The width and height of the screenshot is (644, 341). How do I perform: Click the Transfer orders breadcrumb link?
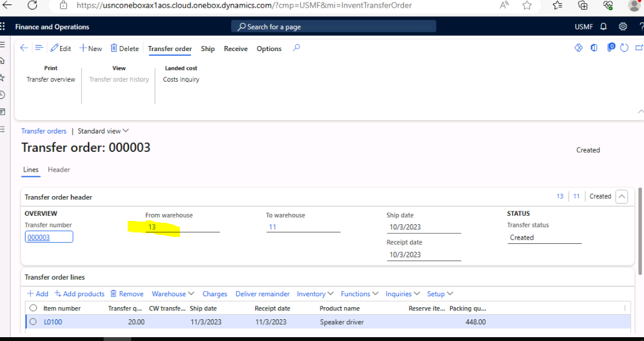(x=44, y=131)
